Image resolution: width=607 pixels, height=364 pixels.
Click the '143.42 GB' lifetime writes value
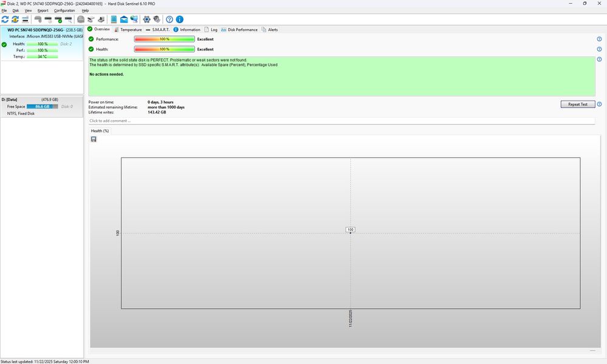(x=157, y=112)
